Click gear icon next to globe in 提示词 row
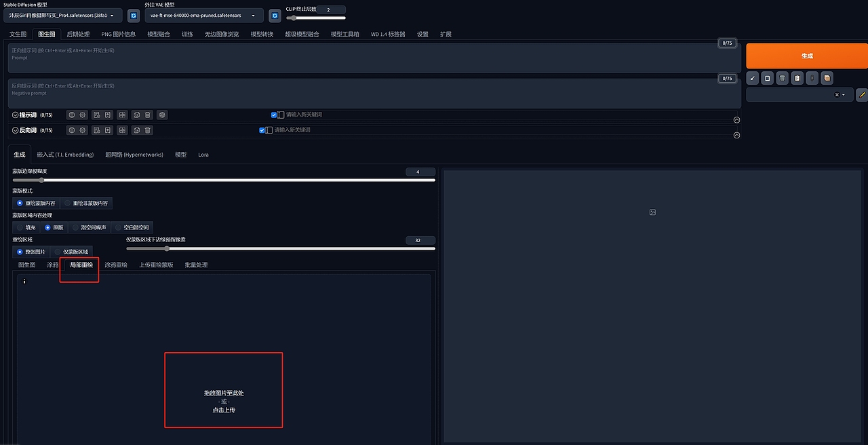868x445 pixels. 83,115
